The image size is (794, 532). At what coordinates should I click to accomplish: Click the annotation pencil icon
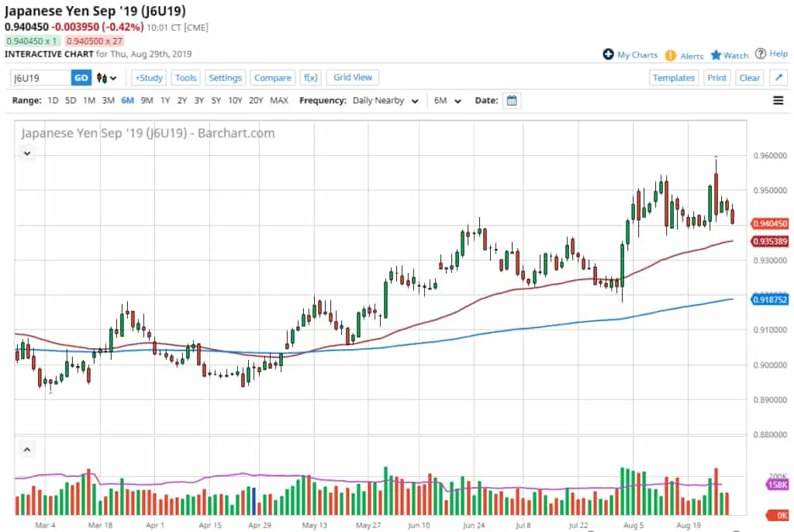coord(778,77)
